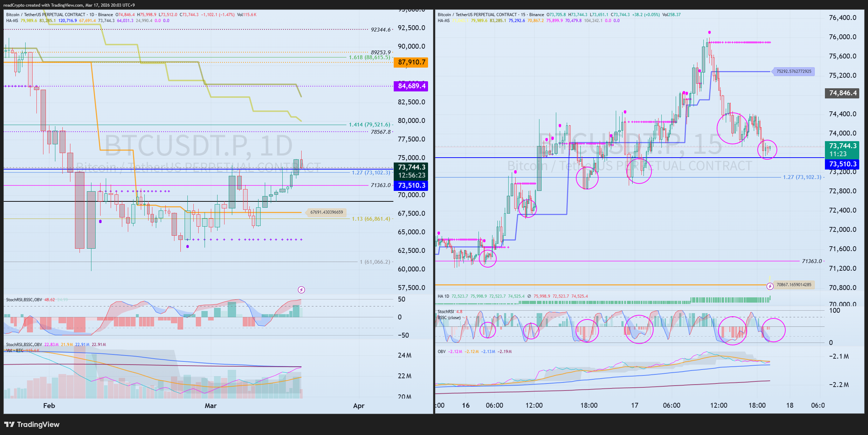Viewport: 868px width, 435px height.
Task: Select the 78567.8 horizontal line label
Action: pos(381,132)
